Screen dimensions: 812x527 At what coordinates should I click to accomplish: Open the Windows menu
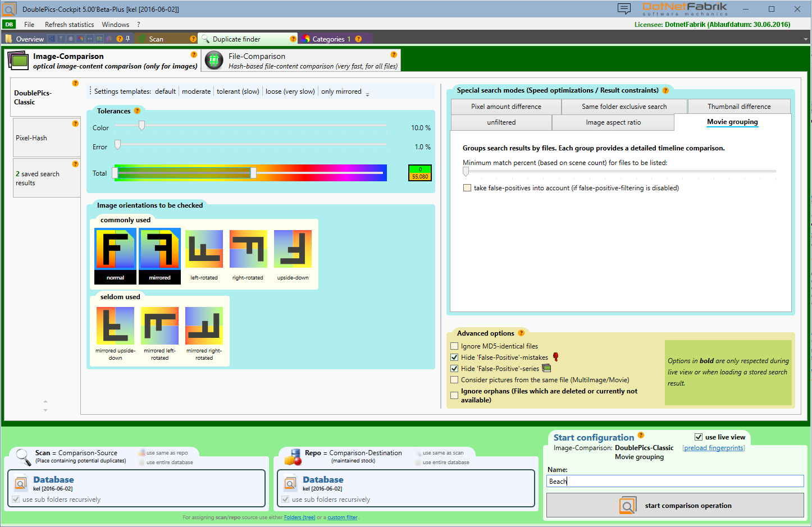coord(116,25)
